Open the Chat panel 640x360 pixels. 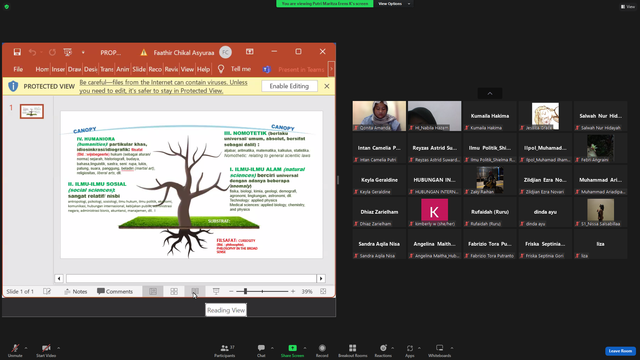261,350
